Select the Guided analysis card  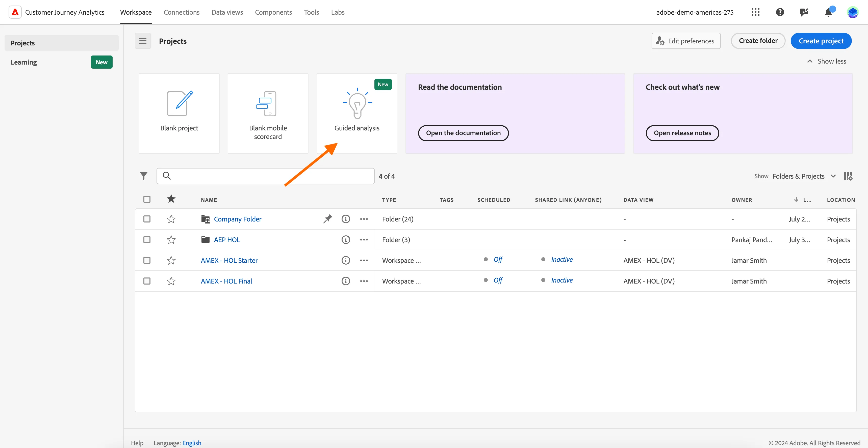point(357,114)
